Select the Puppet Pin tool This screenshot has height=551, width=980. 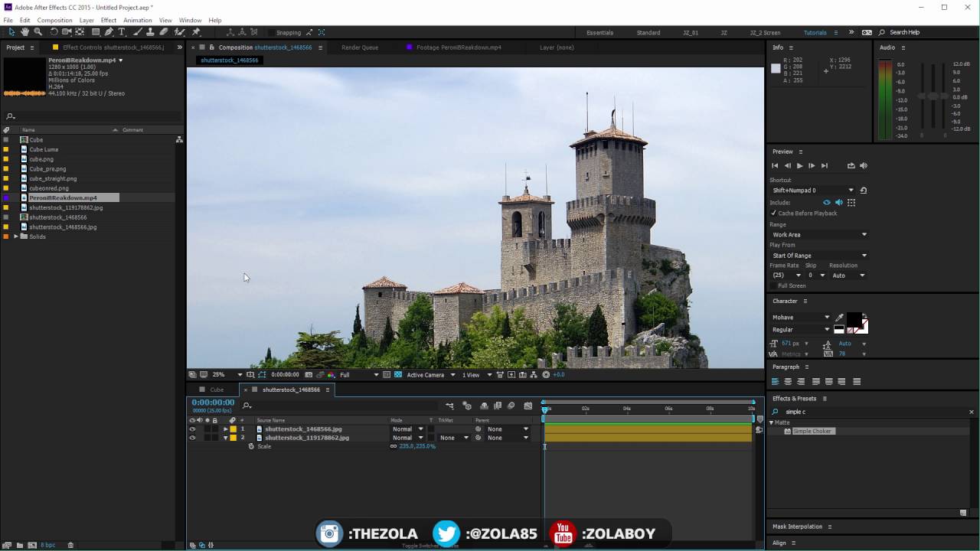click(x=196, y=32)
